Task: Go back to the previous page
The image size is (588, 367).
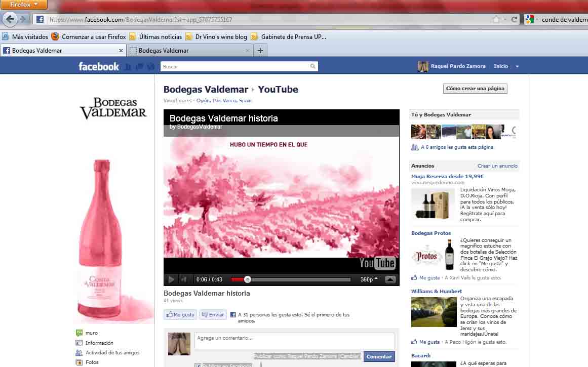Action: pos(10,19)
